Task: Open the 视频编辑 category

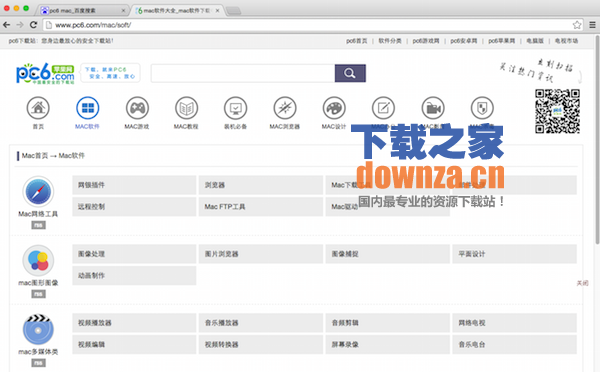Action: pos(134,344)
